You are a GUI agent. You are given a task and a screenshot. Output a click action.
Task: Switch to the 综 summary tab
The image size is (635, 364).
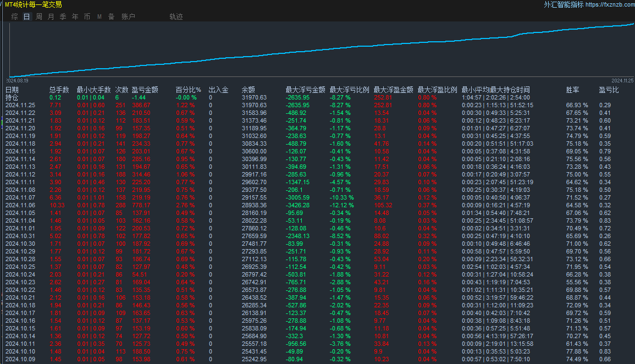pyautogui.click(x=15, y=16)
